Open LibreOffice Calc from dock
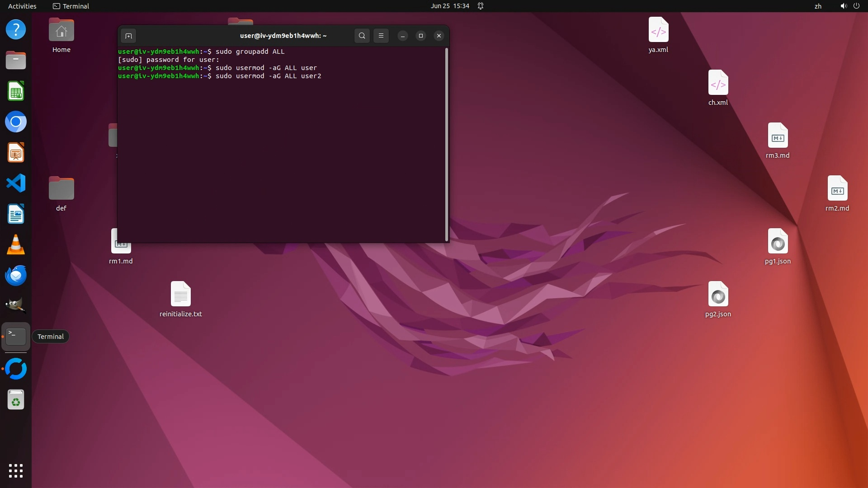The height and width of the screenshot is (488, 868). [x=16, y=91]
